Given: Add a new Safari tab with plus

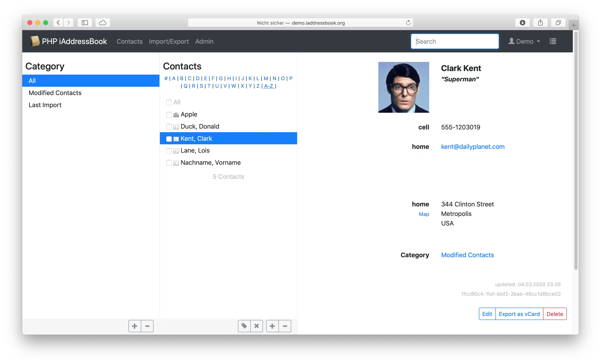Looking at the screenshot, I should pos(574,25).
